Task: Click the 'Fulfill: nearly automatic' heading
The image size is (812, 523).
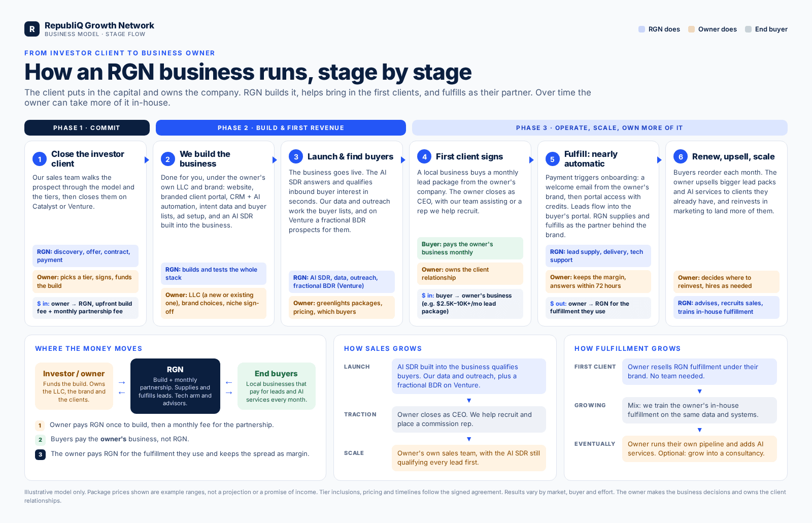Action: [591, 159]
